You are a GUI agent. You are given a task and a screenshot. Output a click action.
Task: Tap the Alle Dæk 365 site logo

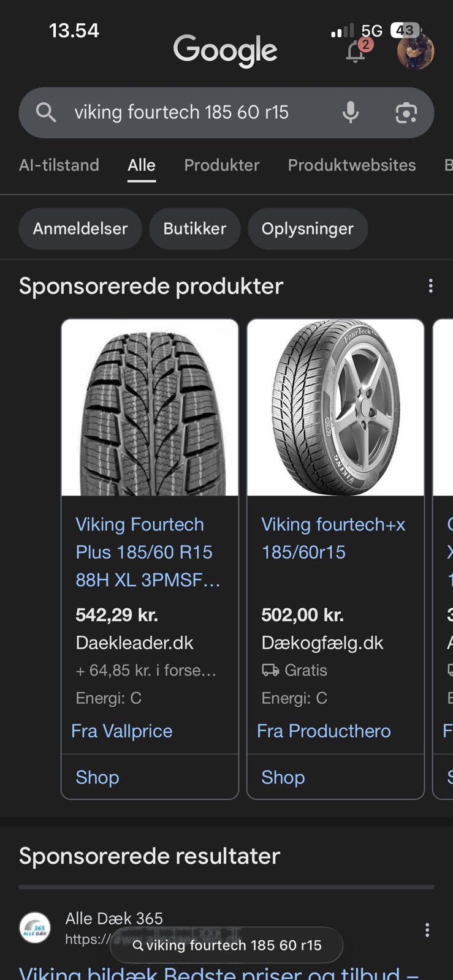(x=35, y=928)
